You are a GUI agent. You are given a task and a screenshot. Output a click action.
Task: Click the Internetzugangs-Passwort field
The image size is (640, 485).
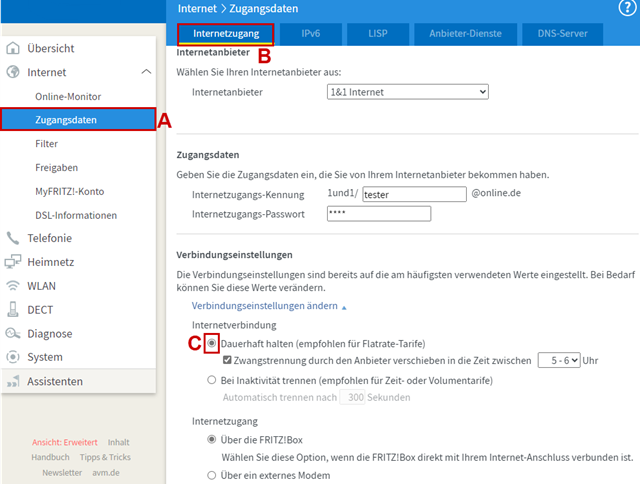tap(378, 213)
